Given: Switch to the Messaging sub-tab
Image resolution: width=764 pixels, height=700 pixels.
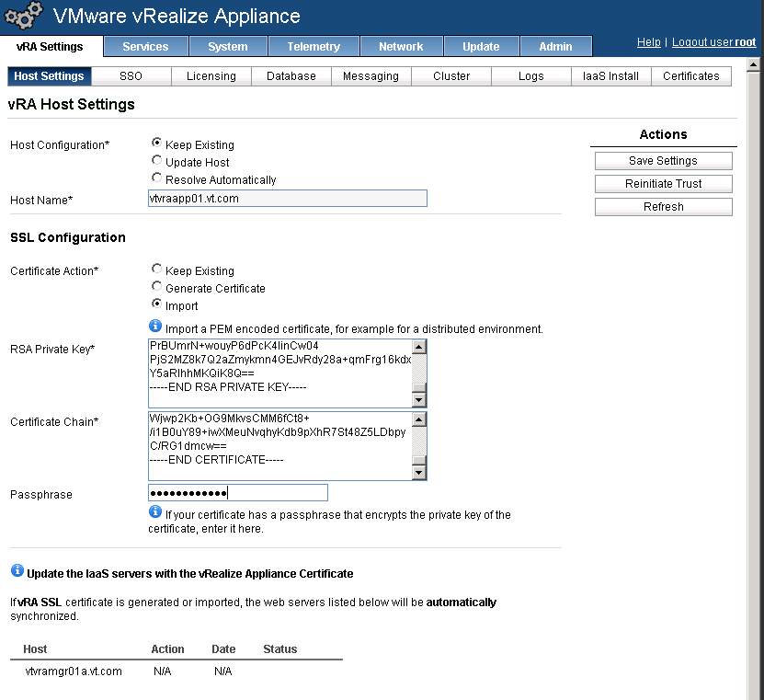Looking at the screenshot, I should click(x=371, y=76).
